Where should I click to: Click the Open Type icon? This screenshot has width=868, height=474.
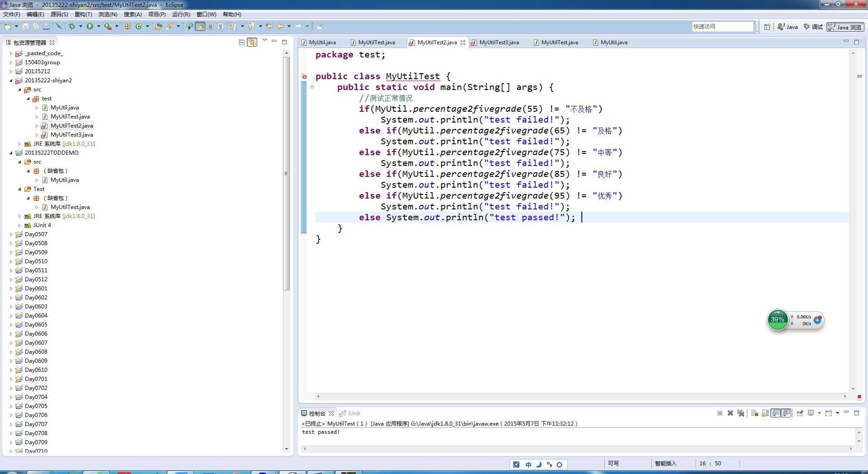click(158, 27)
